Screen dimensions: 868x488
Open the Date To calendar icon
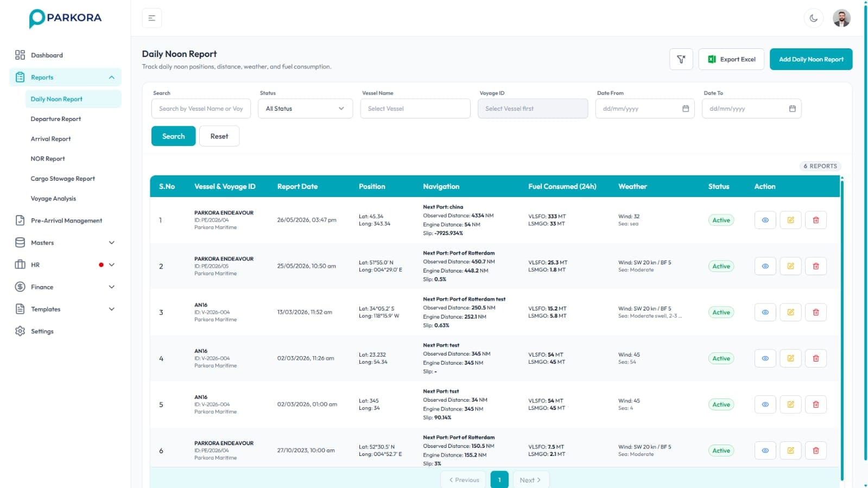click(792, 109)
